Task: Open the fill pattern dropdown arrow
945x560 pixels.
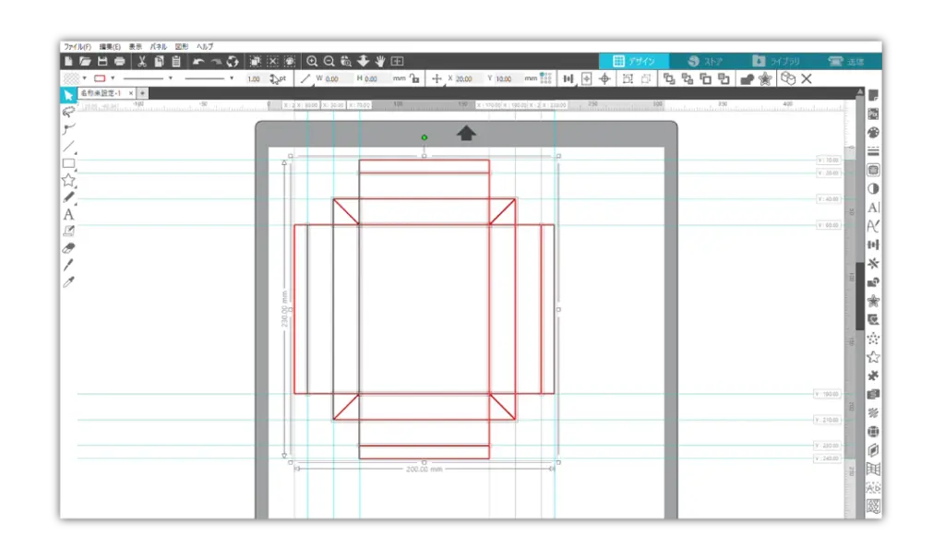Action: pyautogui.click(x=85, y=78)
